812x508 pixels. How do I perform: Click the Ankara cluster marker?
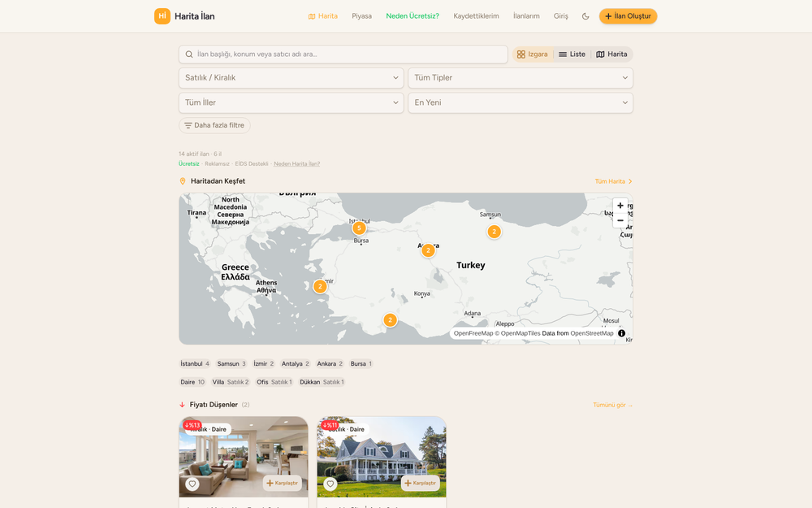[428, 250]
